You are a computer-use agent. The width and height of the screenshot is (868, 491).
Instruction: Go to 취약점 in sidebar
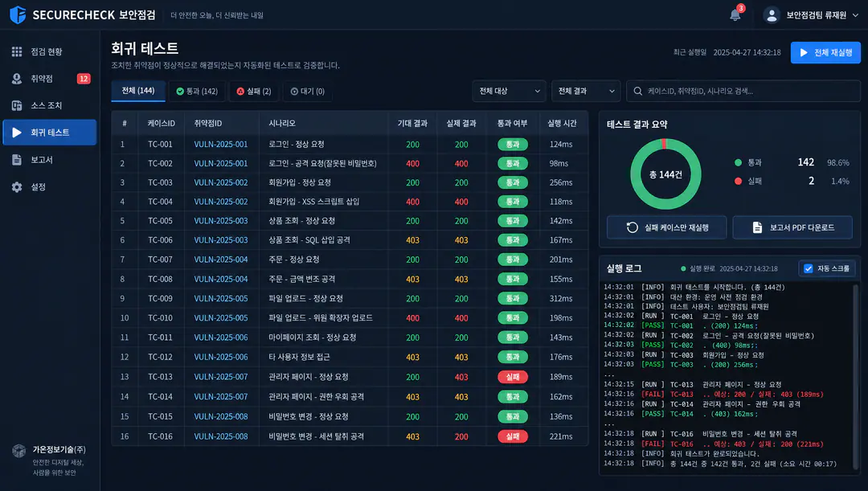pyautogui.click(x=50, y=79)
